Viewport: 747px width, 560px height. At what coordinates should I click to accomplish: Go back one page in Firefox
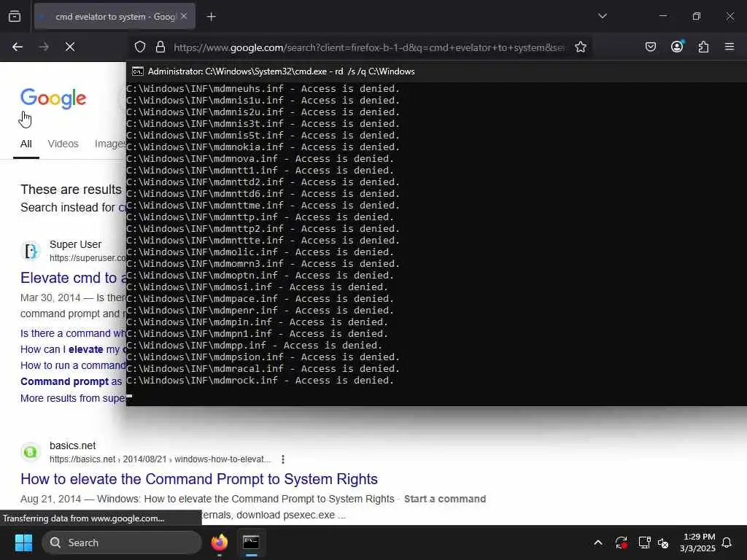tap(18, 47)
